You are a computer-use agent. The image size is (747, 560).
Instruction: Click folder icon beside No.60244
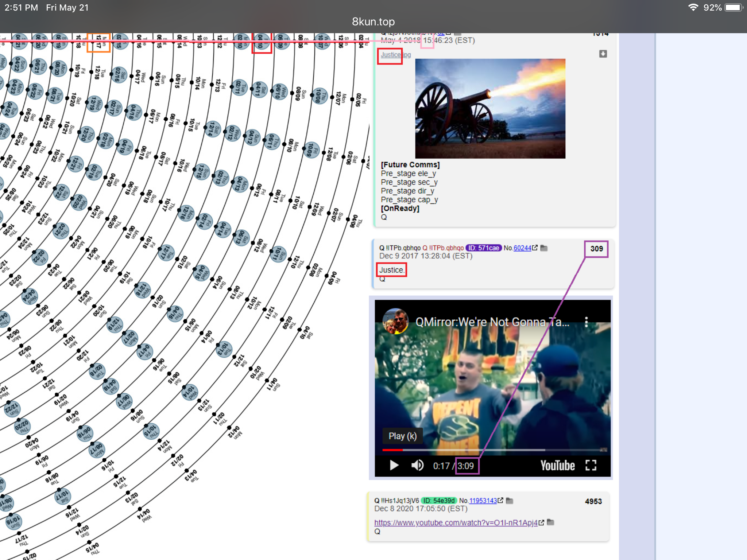(x=544, y=248)
